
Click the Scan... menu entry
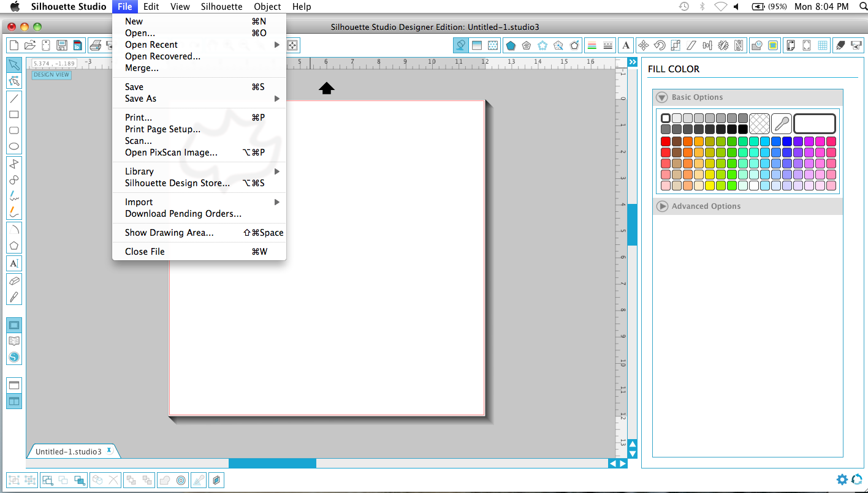[199, 141]
